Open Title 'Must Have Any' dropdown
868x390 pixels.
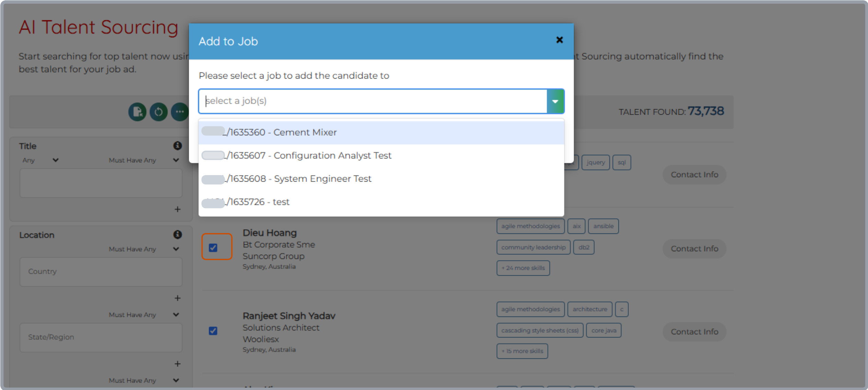[144, 160]
